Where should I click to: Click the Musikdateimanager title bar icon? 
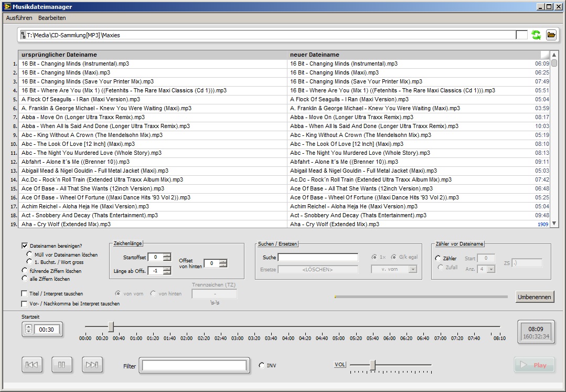pyautogui.click(x=6, y=7)
